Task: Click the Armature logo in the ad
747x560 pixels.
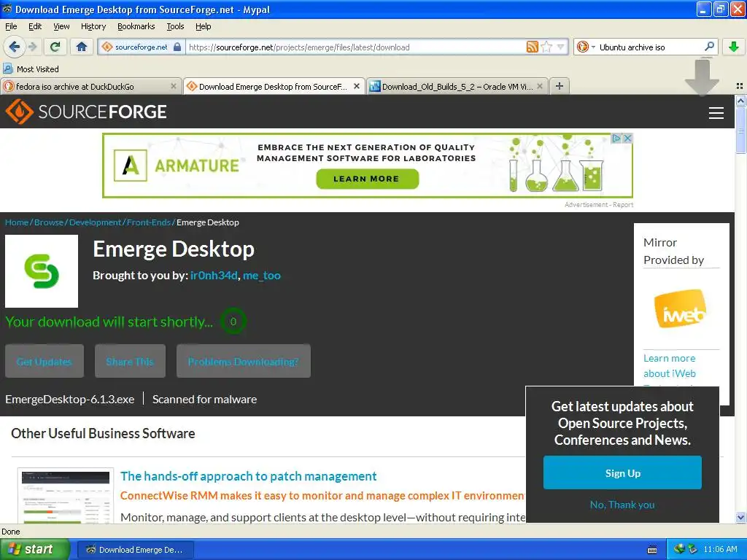Action: (x=176, y=166)
